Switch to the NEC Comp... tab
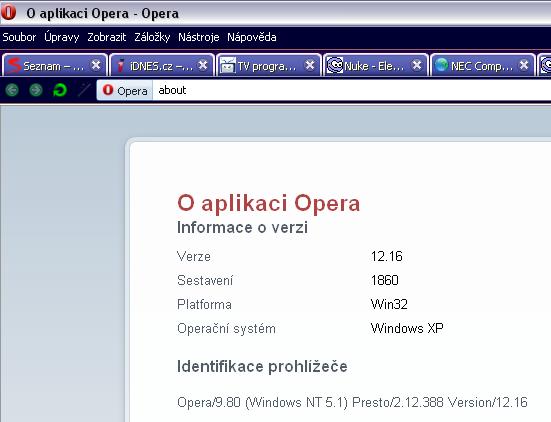 coord(482,65)
